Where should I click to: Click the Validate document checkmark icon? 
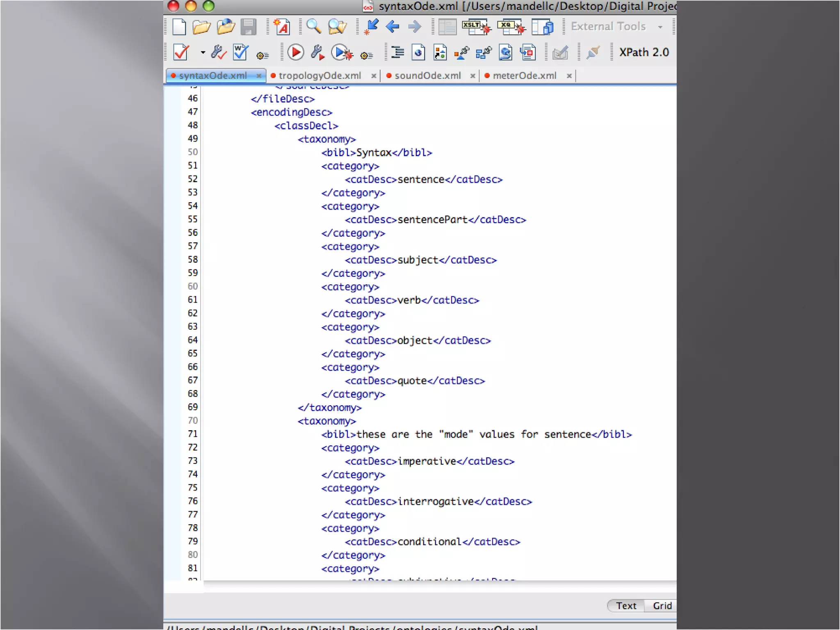coord(181,52)
